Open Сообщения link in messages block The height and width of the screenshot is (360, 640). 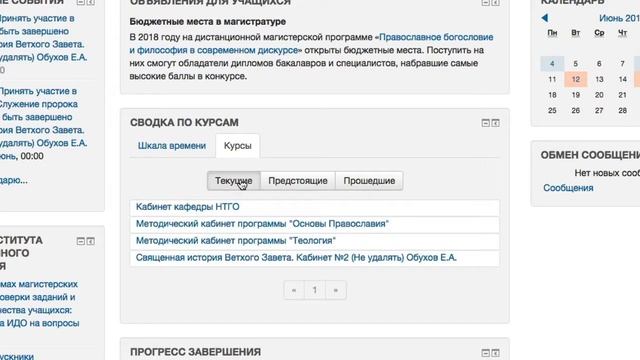(x=568, y=188)
